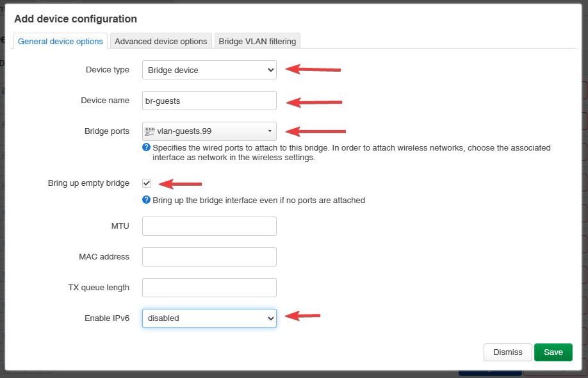Open Advanced device options tab

tap(161, 41)
